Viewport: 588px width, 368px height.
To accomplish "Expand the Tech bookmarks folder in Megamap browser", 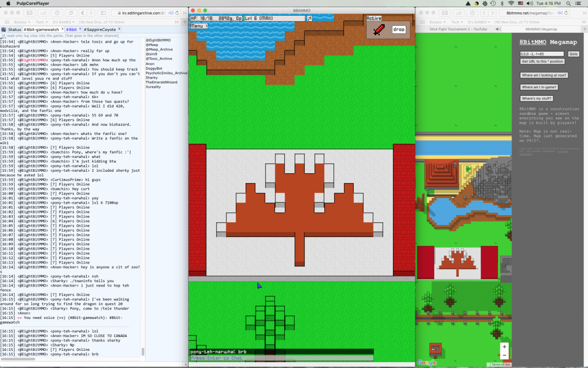I will (x=457, y=22).
